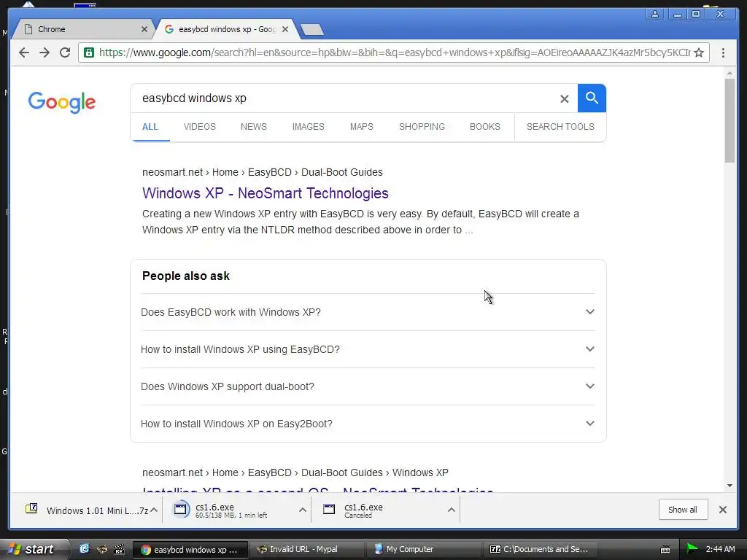Open the Chrome profile icon in title bar
Screen dimensions: 747x560
tap(655, 14)
